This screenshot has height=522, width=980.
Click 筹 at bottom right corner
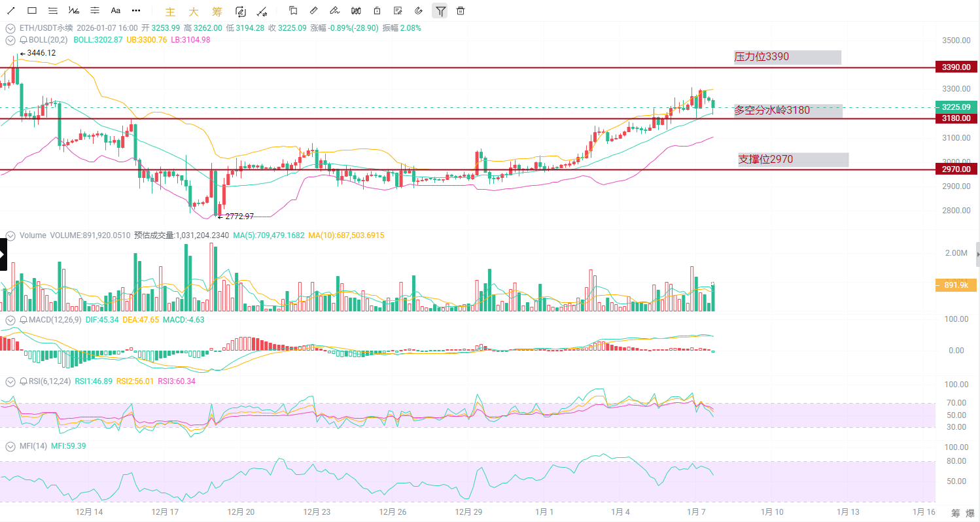pos(956,513)
